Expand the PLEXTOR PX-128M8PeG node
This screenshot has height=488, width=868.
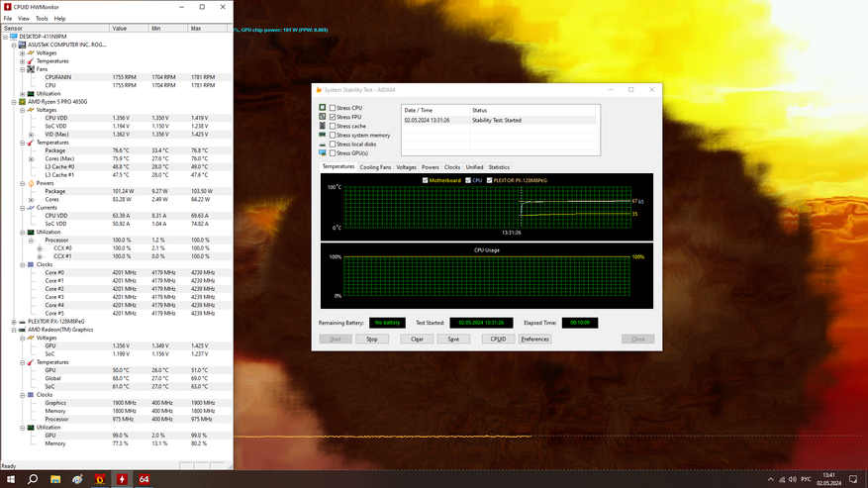[x=14, y=322]
